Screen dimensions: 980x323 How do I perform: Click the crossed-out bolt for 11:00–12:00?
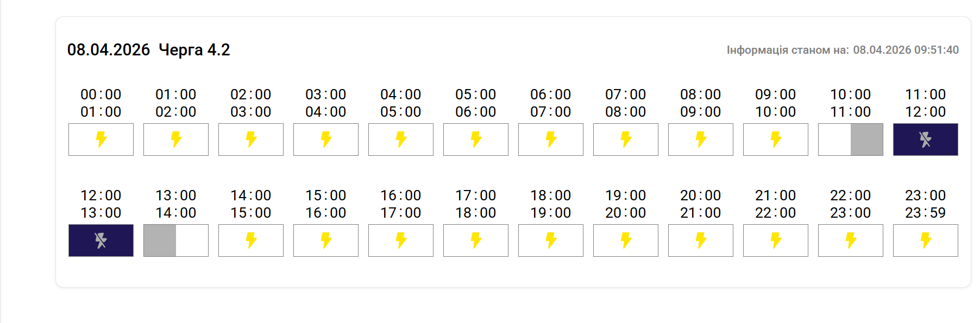click(x=925, y=140)
